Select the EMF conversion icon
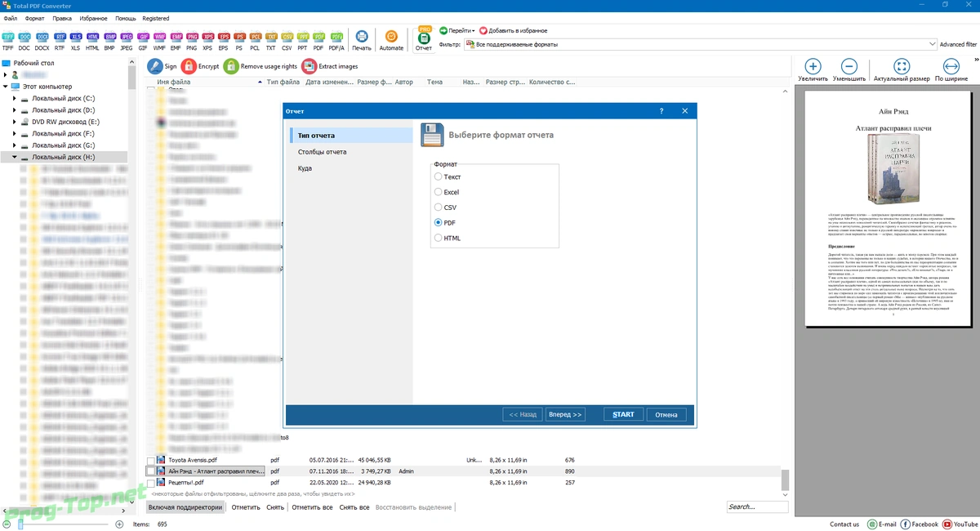980x531 pixels. pos(176,40)
